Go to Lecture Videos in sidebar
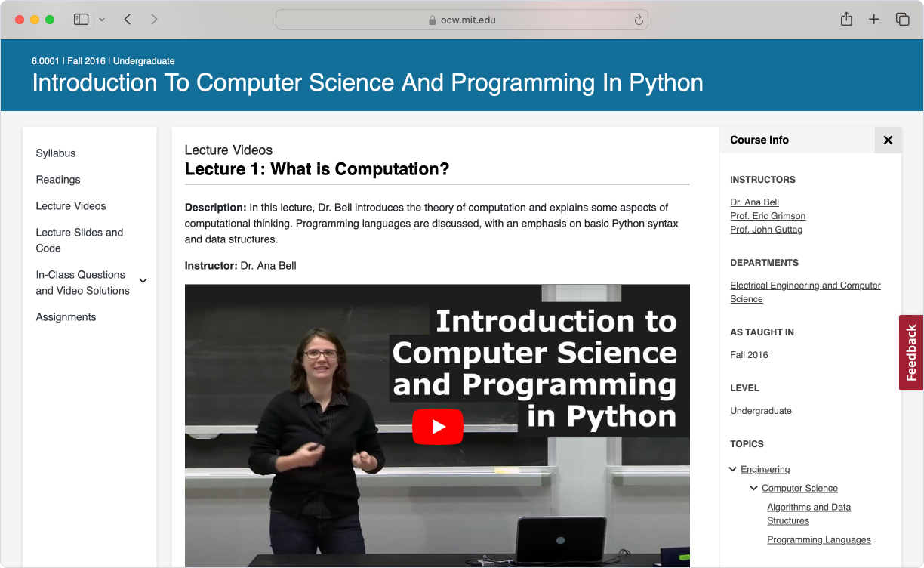This screenshot has height=568, width=924. click(71, 206)
